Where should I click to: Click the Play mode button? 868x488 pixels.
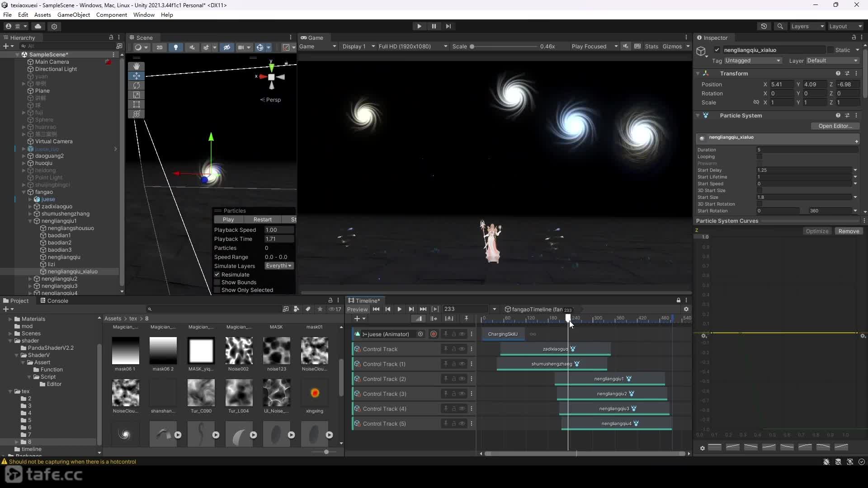(x=419, y=26)
